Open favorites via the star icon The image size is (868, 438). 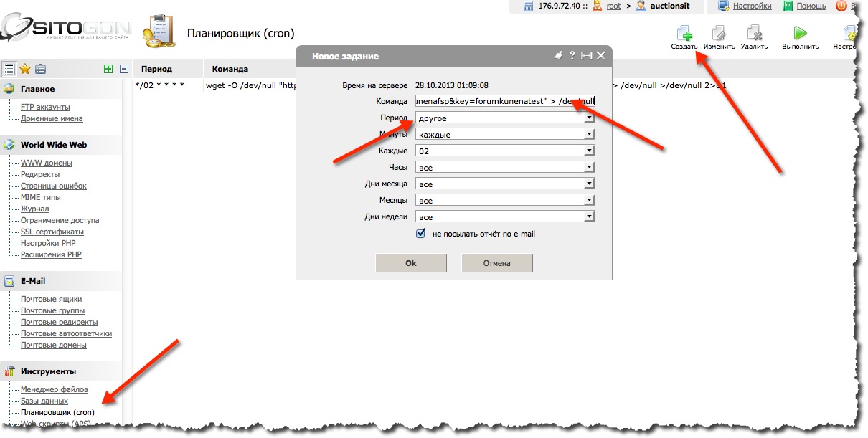tap(24, 69)
